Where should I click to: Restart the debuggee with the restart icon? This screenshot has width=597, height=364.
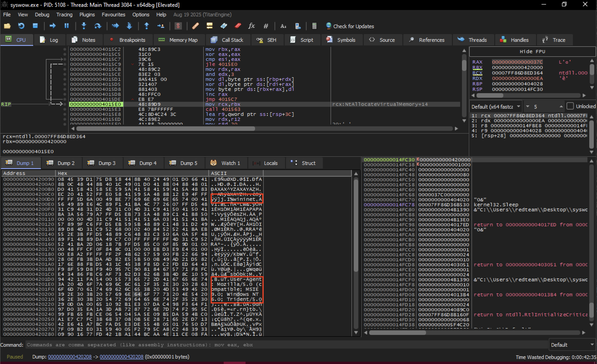coord(21,26)
